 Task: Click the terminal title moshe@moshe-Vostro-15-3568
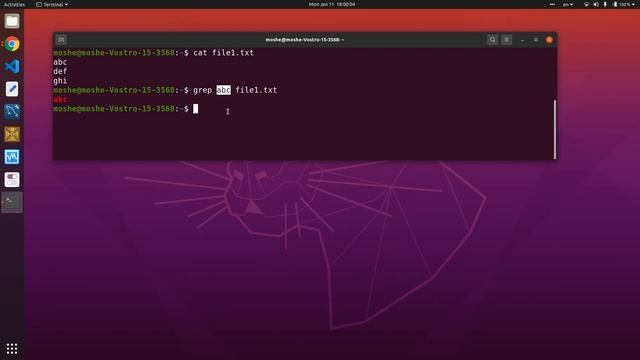coord(304,40)
